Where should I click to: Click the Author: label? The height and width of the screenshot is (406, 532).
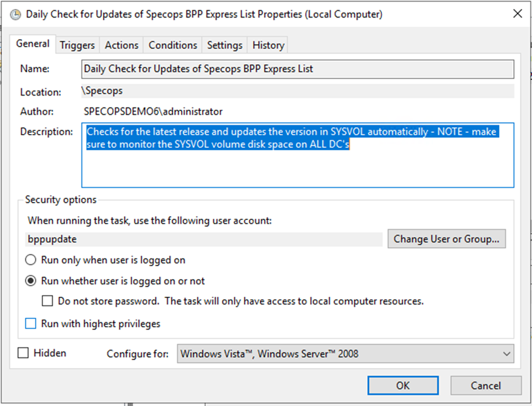coord(37,111)
